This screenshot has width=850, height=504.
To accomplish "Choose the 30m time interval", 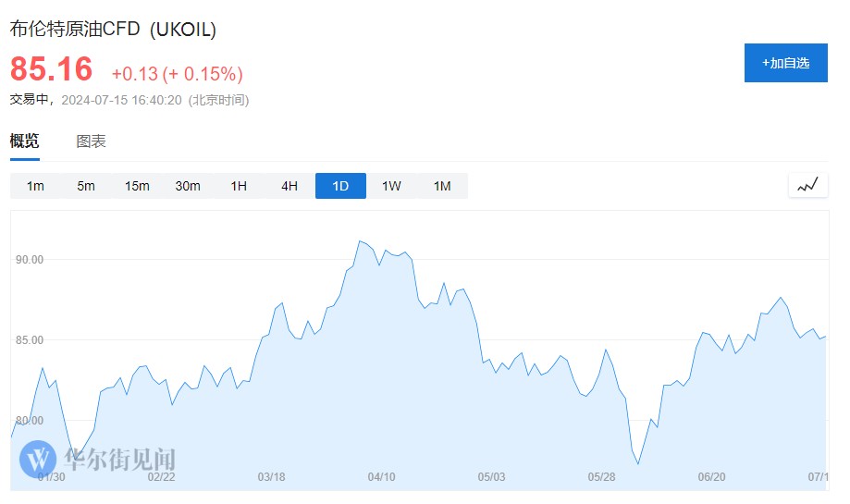I will pos(188,186).
